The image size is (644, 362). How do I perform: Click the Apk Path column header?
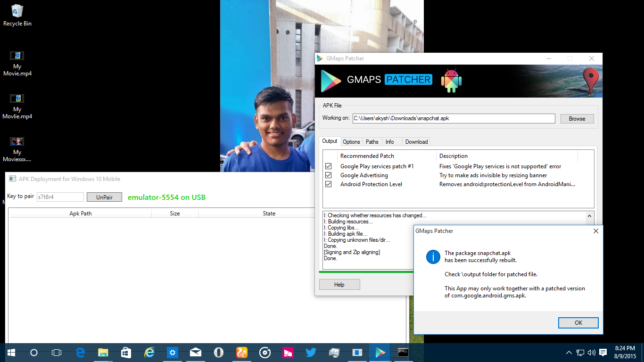(x=80, y=214)
